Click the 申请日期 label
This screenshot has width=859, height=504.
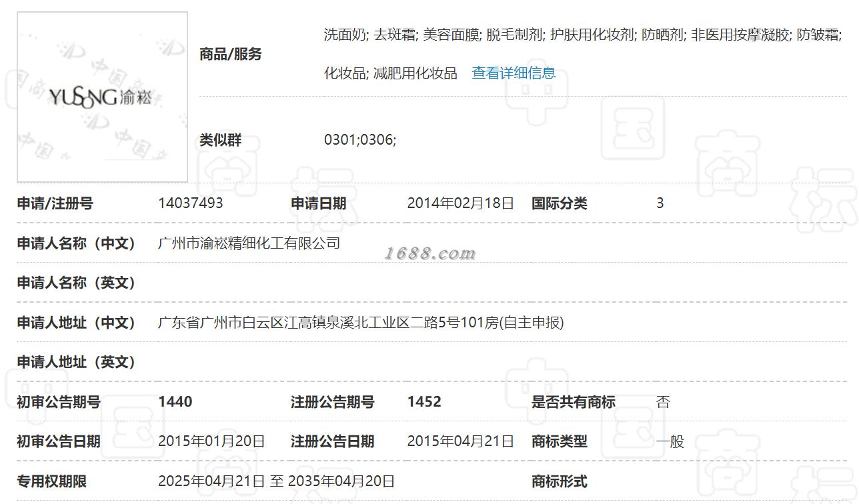(x=319, y=204)
